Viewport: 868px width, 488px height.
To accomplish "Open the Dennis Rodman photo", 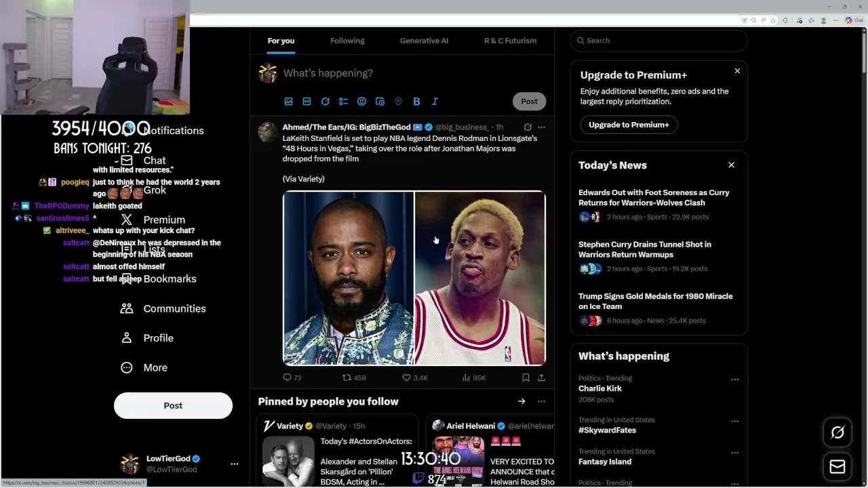I will pos(480,278).
